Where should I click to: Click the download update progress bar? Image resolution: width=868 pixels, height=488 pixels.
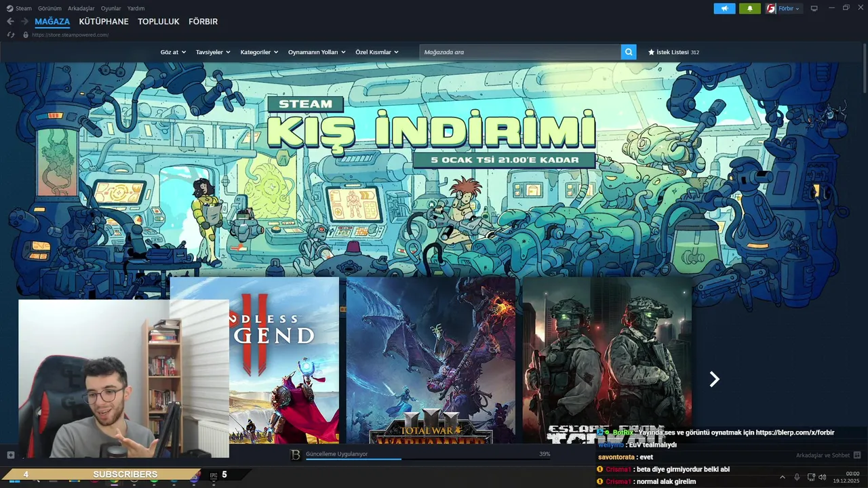[x=428, y=460]
